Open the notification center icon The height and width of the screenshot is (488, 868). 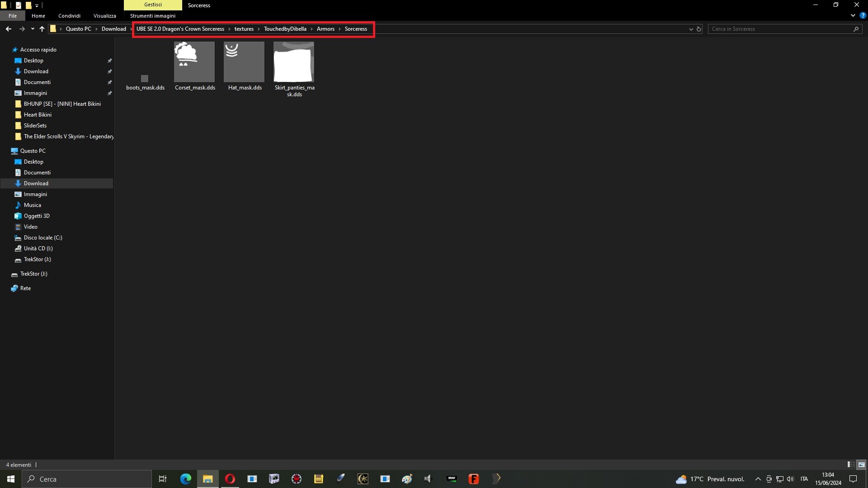pos(853,479)
